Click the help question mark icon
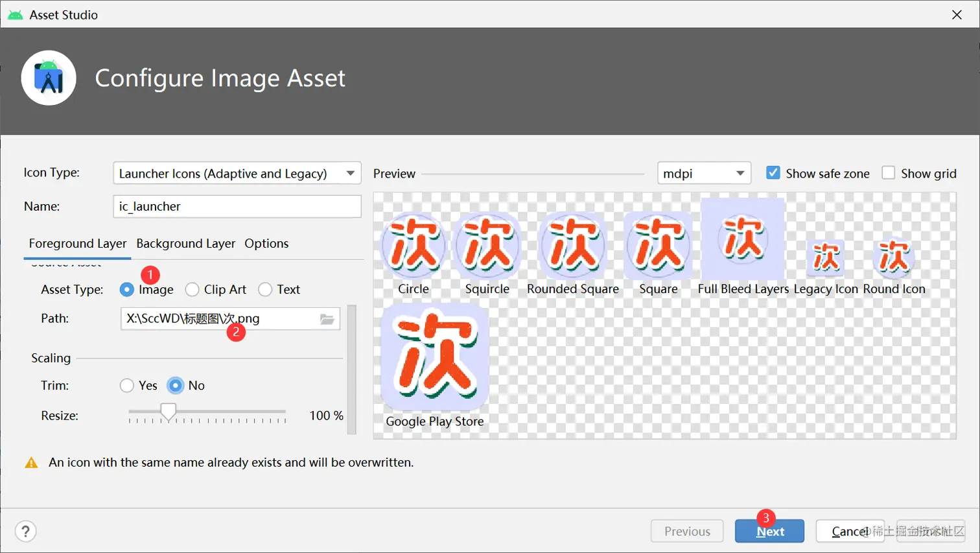This screenshot has width=980, height=553. (x=25, y=530)
